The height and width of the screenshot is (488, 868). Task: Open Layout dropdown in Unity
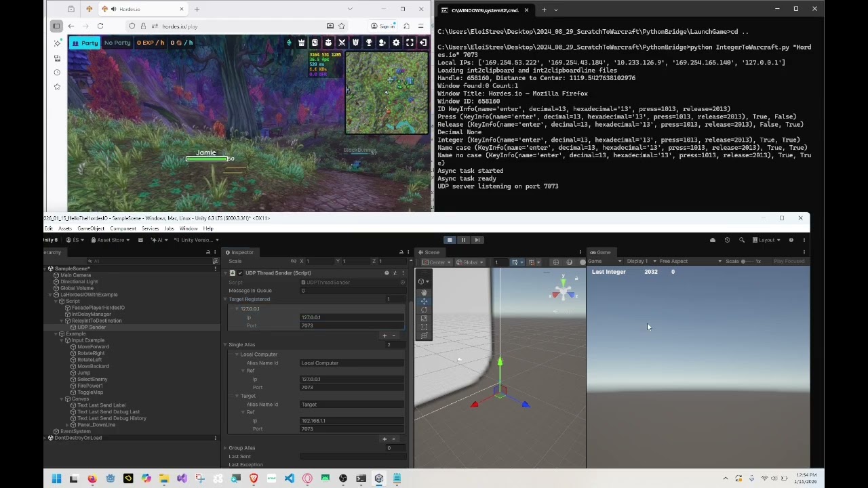[x=767, y=240]
